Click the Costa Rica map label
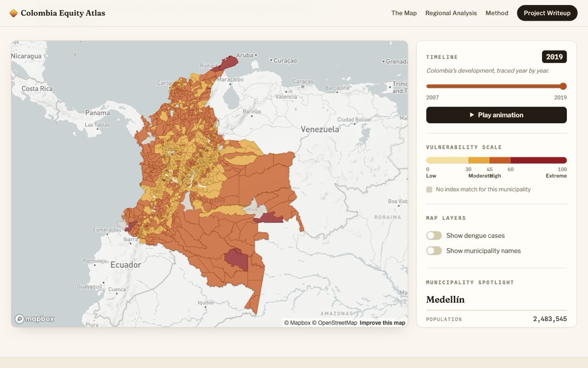 (37, 89)
